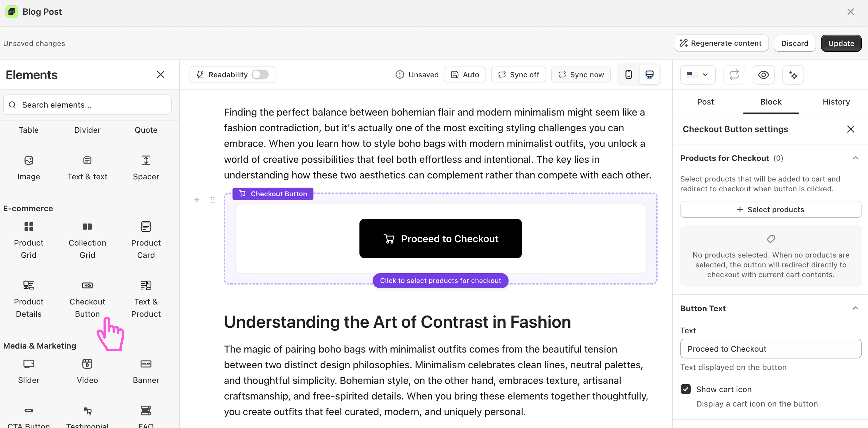The image size is (868, 428).
Task: Select the Table element
Action: tap(29, 130)
